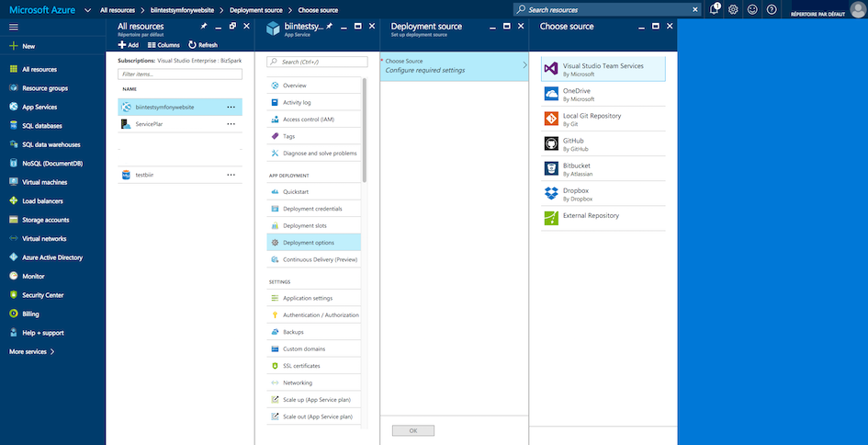Select the biintestsymfonywebsite resource
The image size is (868, 445).
pos(180,107)
